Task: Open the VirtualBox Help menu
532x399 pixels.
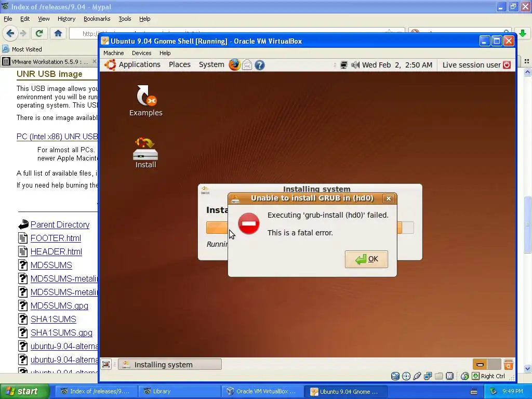Action: [x=165, y=53]
